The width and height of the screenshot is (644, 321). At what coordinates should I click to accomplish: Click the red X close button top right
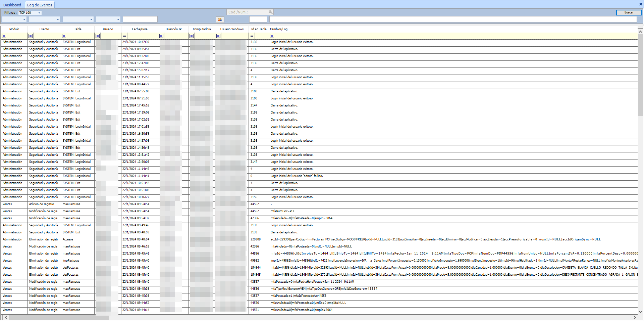tap(641, 4)
